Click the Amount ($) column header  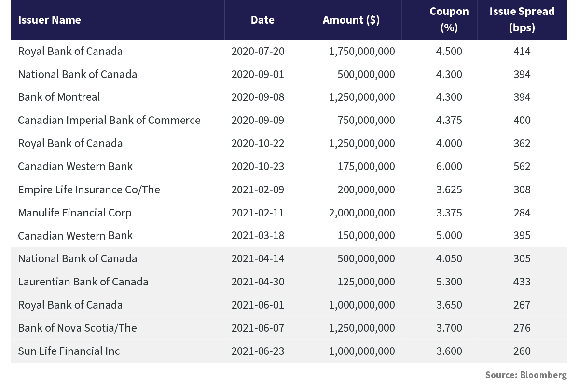(x=351, y=20)
